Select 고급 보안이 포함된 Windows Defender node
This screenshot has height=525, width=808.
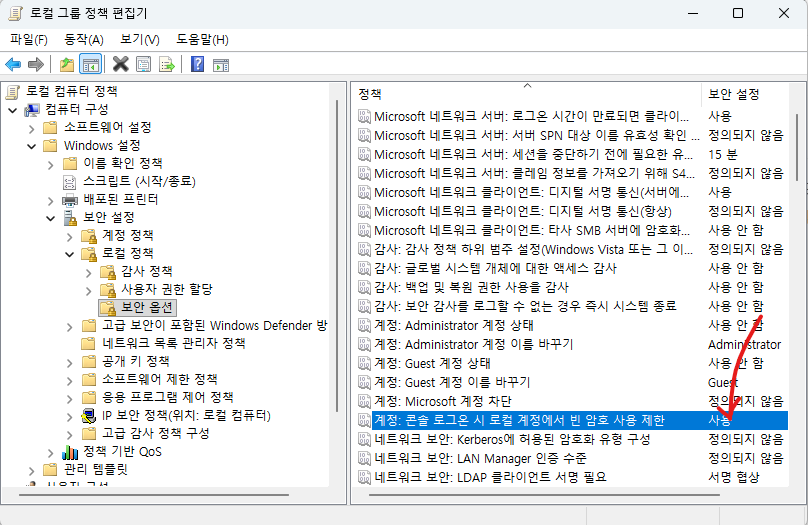tap(214, 326)
